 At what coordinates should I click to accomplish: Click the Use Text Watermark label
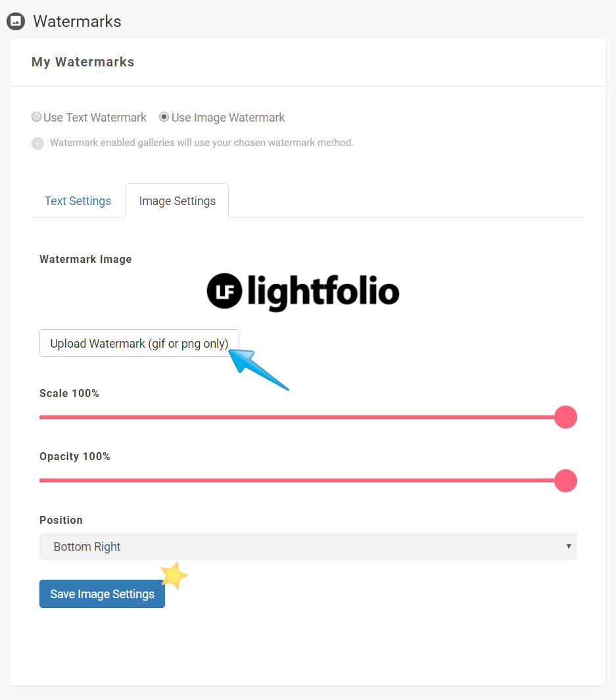click(95, 118)
